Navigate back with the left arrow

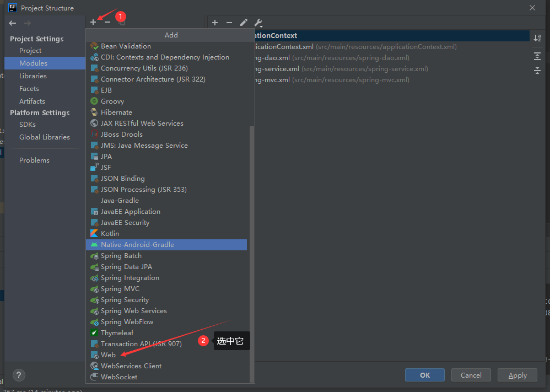12,23
